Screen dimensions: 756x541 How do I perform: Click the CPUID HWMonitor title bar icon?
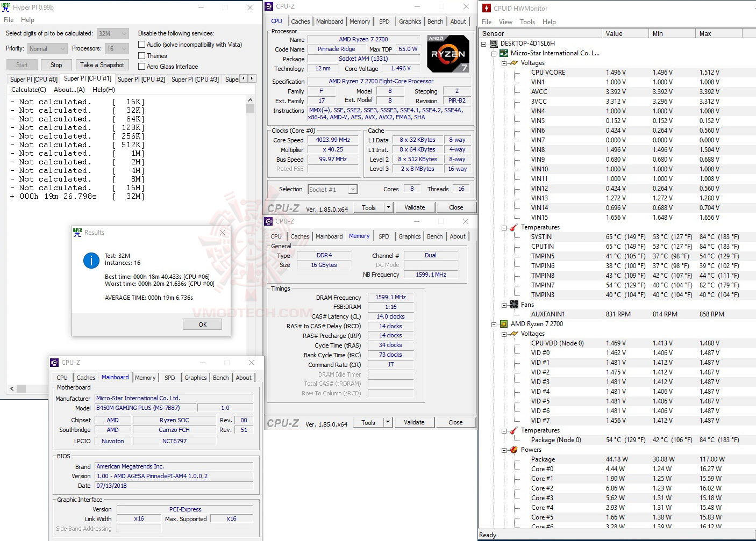click(x=487, y=8)
